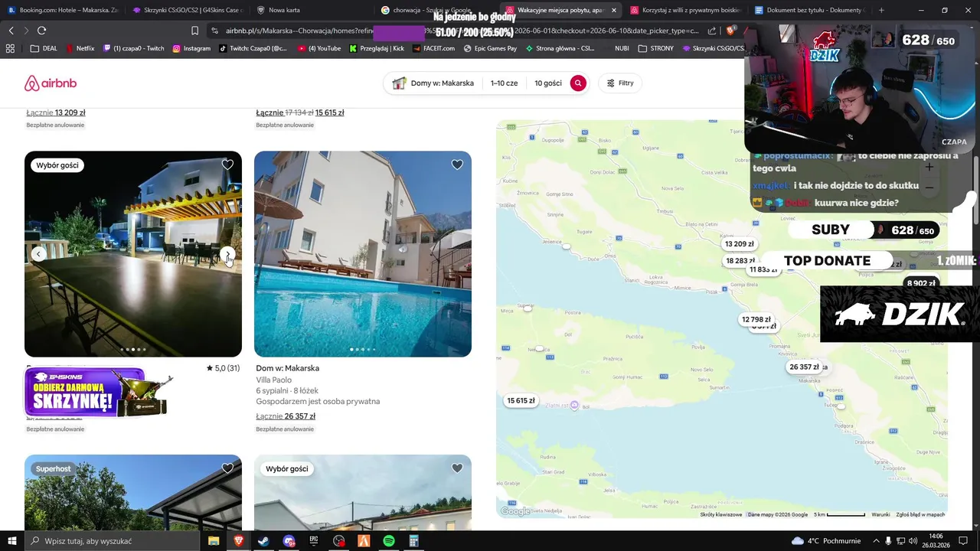Screen dimensions: 980x551
Task: Click the share icon in address bar
Action: [712, 31]
